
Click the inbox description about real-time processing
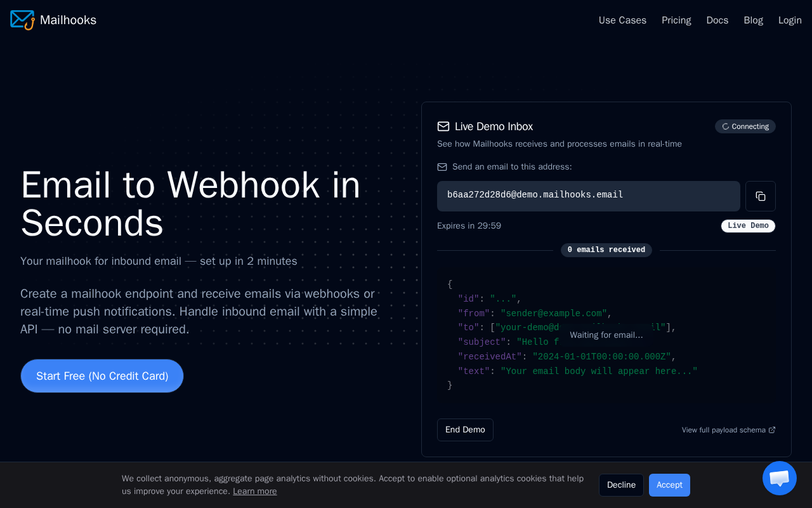point(560,144)
